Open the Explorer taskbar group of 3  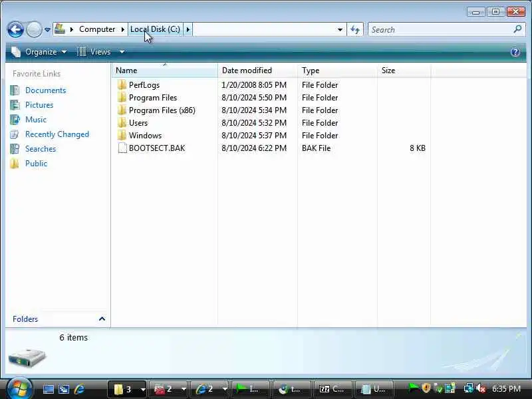click(127, 389)
